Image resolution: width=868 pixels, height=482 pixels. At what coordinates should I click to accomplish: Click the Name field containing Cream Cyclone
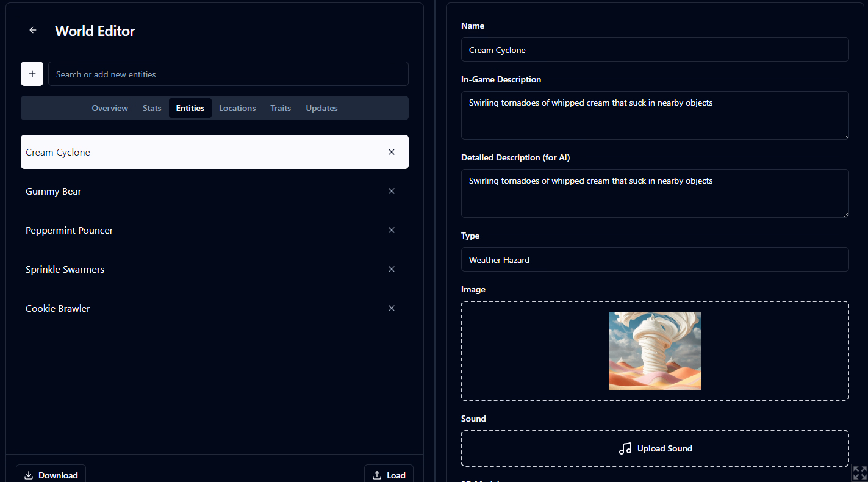655,49
